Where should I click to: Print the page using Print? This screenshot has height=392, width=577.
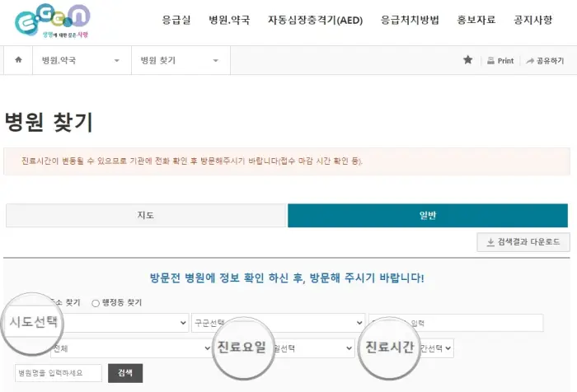tap(500, 61)
